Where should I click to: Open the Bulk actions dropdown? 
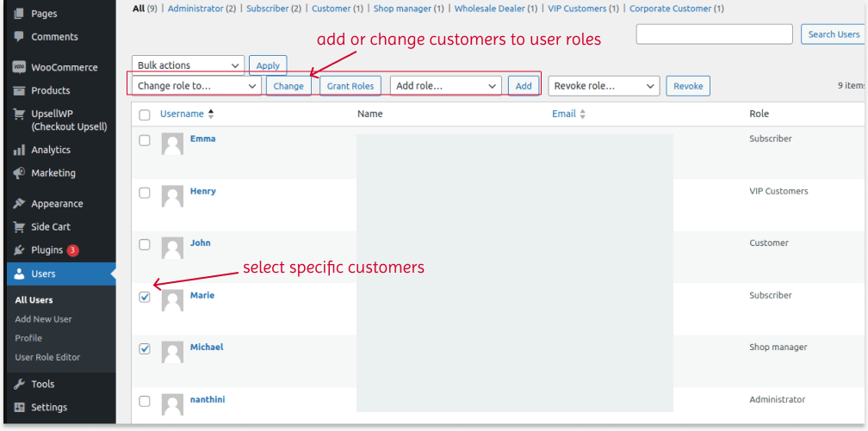189,65
